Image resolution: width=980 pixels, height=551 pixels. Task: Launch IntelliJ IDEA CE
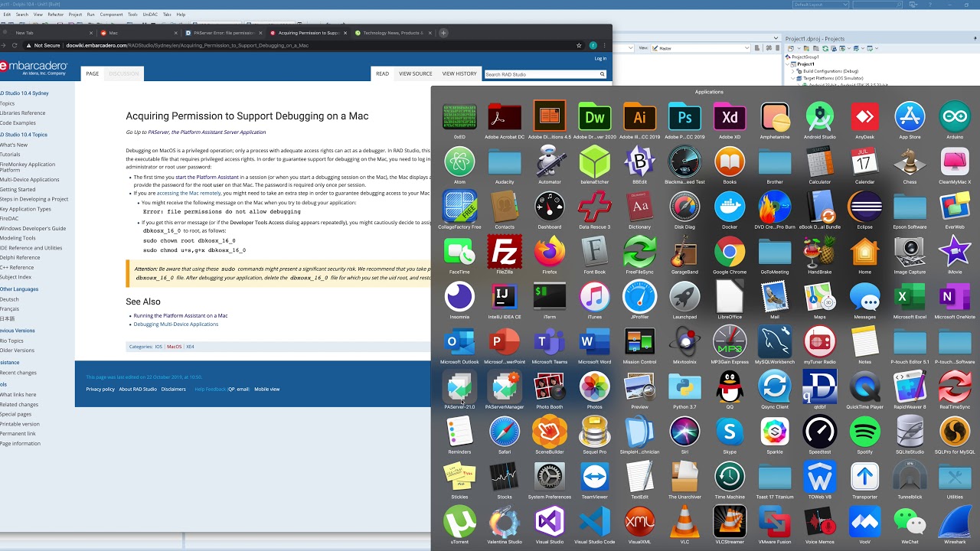(x=505, y=297)
